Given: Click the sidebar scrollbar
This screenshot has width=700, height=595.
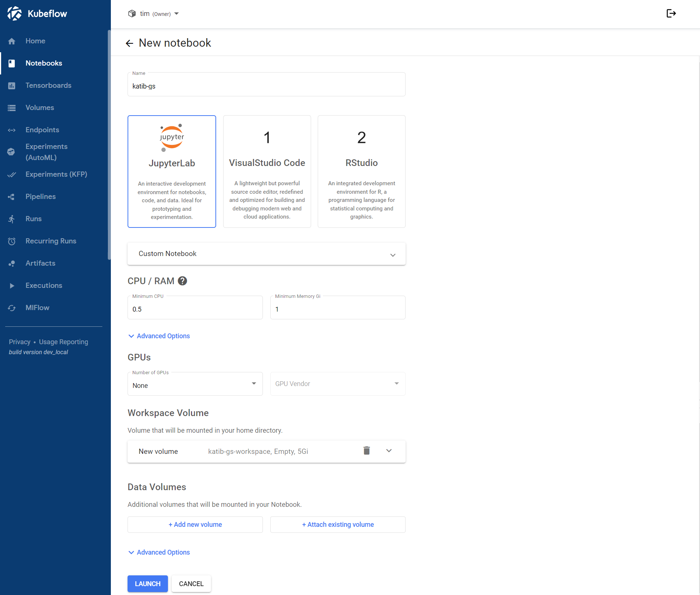Looking at the screenshot, I should tap(109, 144).
